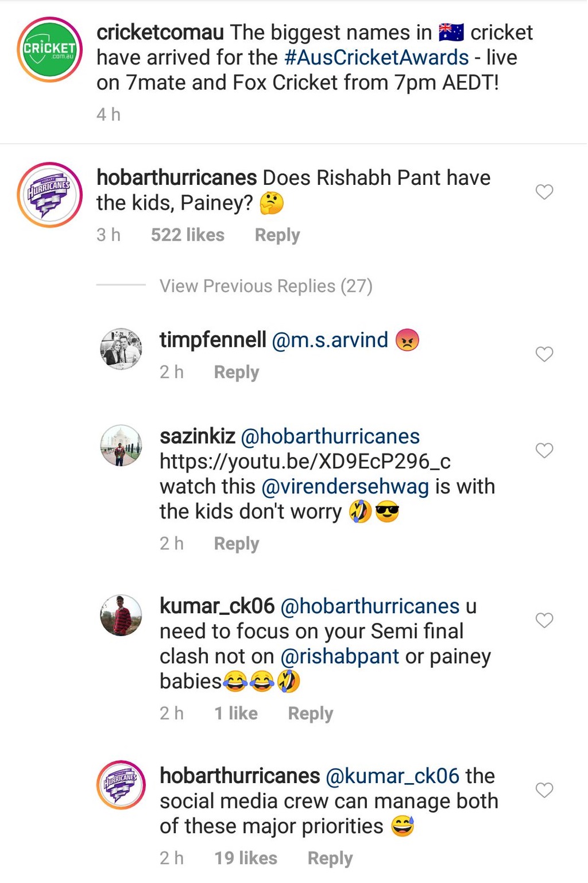Show the 522 likes list

click(188, 235)
